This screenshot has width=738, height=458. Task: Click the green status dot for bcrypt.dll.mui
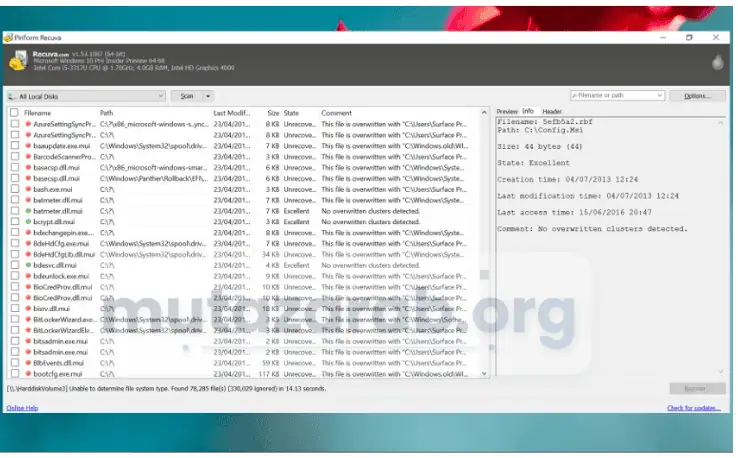[x=28, y=222]
